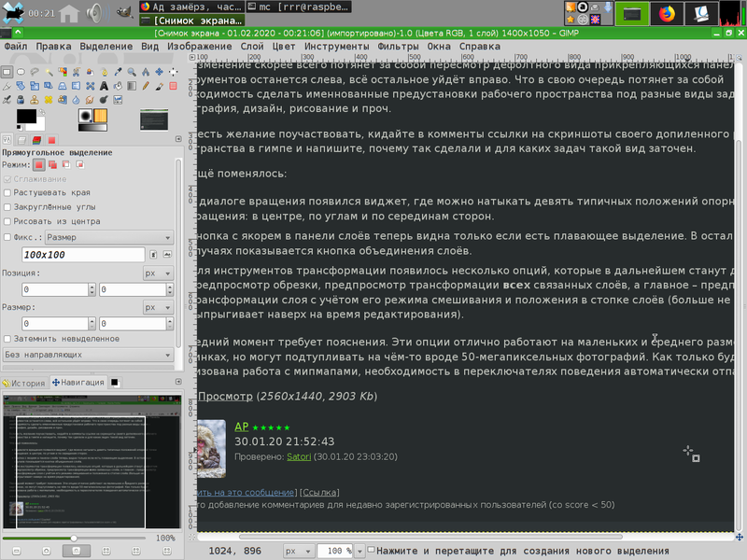This screenshot has height=560, width=747.
Task: Select the Paths tool
Action: (104, 72)
